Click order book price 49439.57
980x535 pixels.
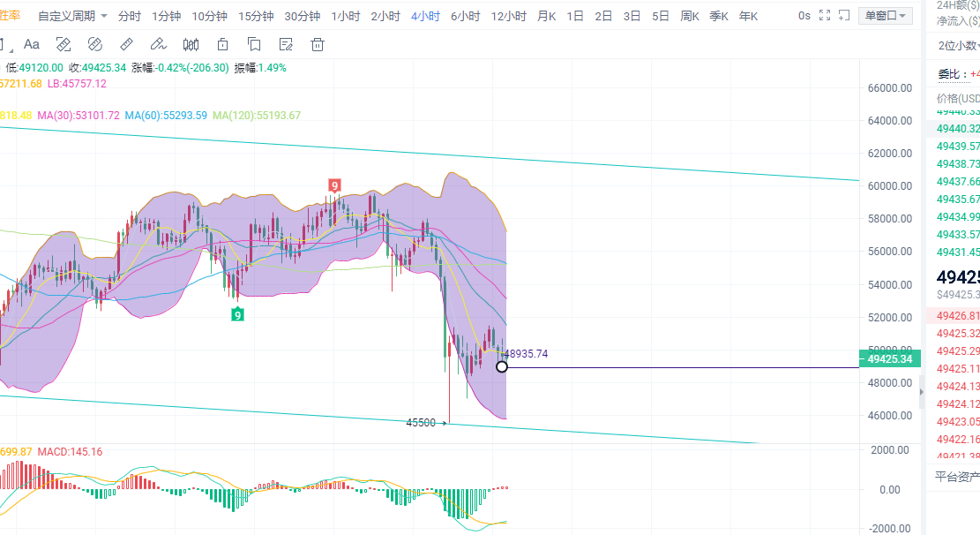[958, 147]
